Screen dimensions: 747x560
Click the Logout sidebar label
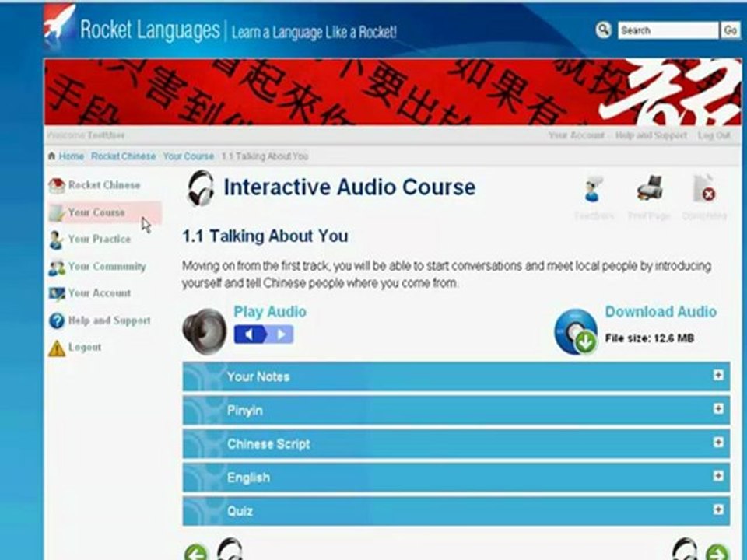[x=84, y=347]
